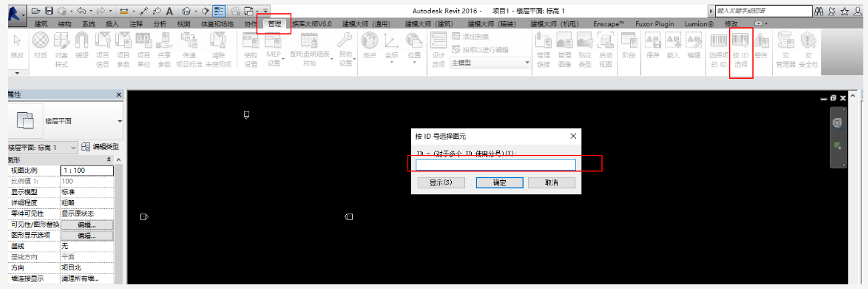
Task: Click 按 ID 选择 (Select by ID)
Action: pyautogui.click(x=741, y=50)
